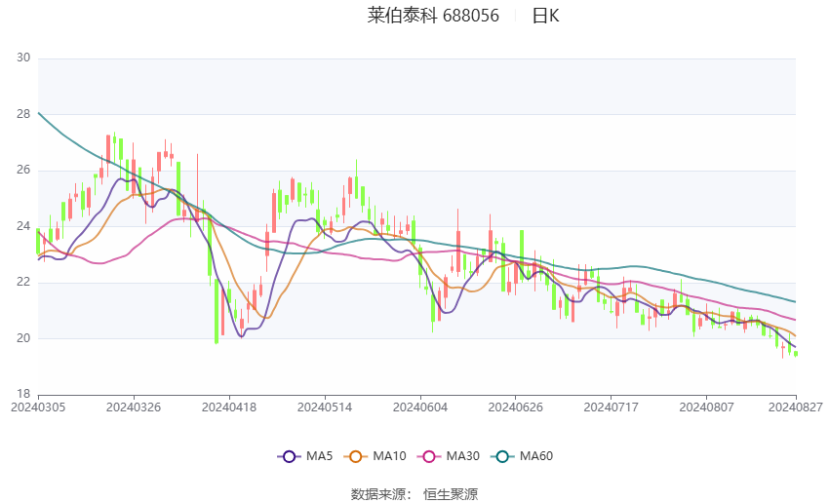Image resolution: width=829 pixels, height=504 pixels.
Task: Toggle the MA60 legend series
Action: (x=522, y=456)
